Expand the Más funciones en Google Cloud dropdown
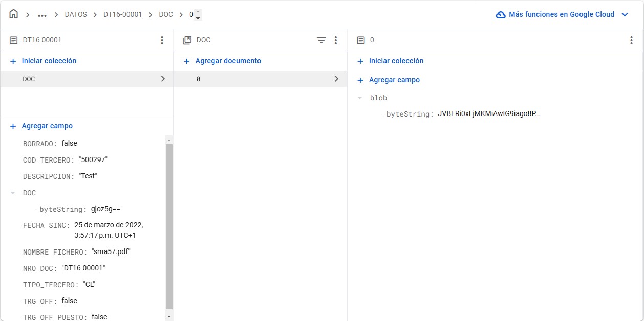The width and height of the screenshot is (644, 321). tap(625, 15)
